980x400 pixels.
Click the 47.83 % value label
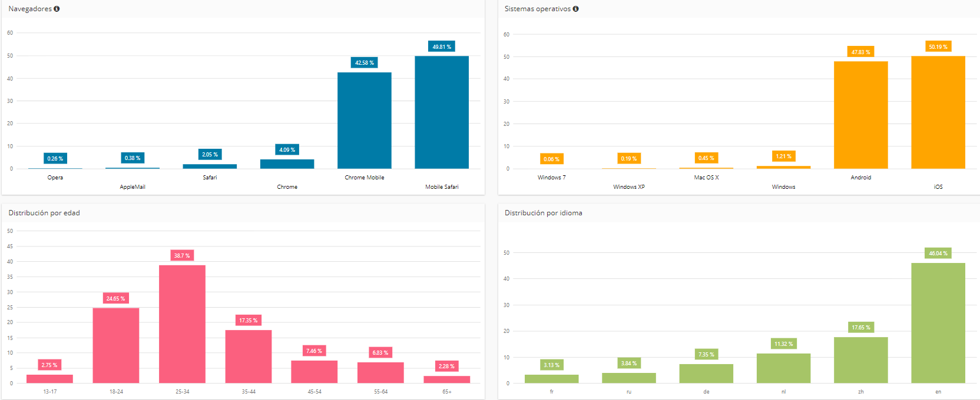click(861, 52)
